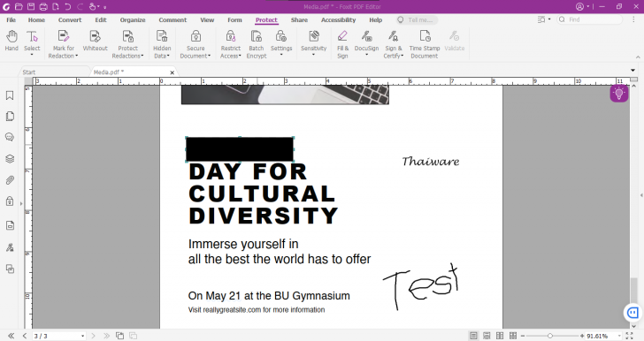Open Batch Encrypt
644x341 pixels.
point(257,44)
